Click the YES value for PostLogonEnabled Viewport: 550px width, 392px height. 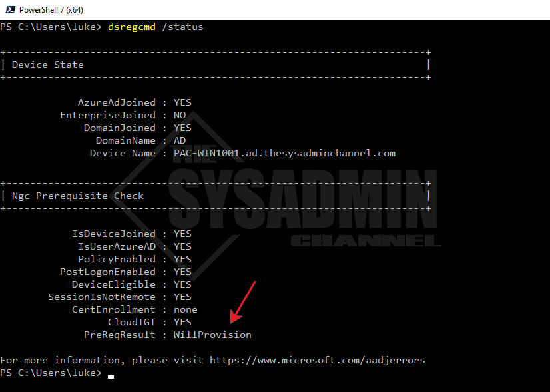click(x=182, y=272)
